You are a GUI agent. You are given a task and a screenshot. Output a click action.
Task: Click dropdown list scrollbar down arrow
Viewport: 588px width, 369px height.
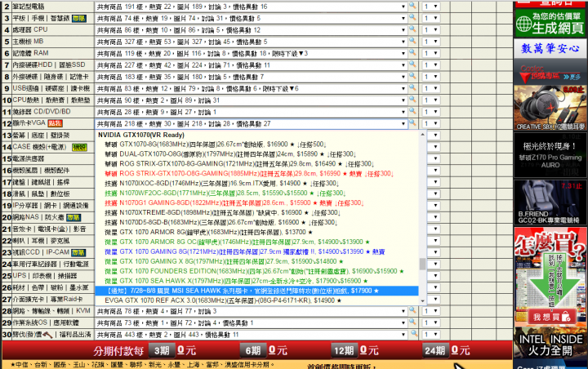423,300
